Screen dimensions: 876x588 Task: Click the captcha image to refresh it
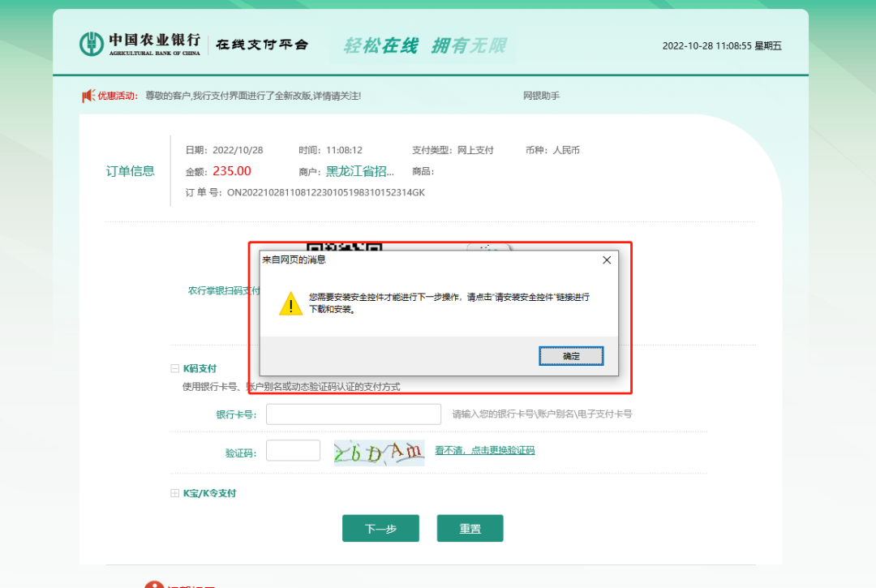coord(380,453)
